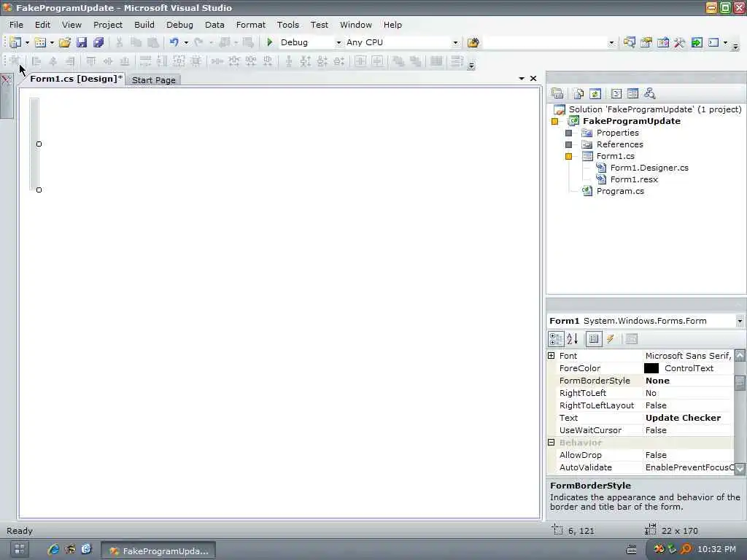747x560 pixels.
Task: Toggle the Properties view button
Action: [594, 338]
